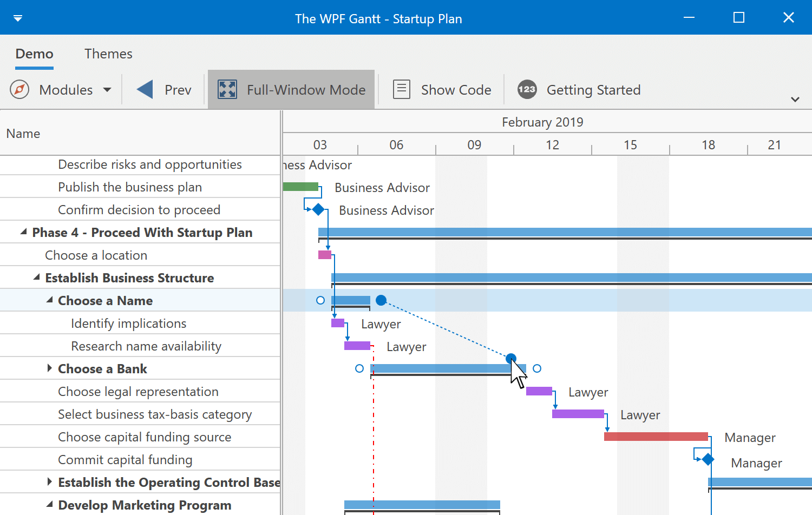Switch to the Themes tab

(x=108, y=54)
